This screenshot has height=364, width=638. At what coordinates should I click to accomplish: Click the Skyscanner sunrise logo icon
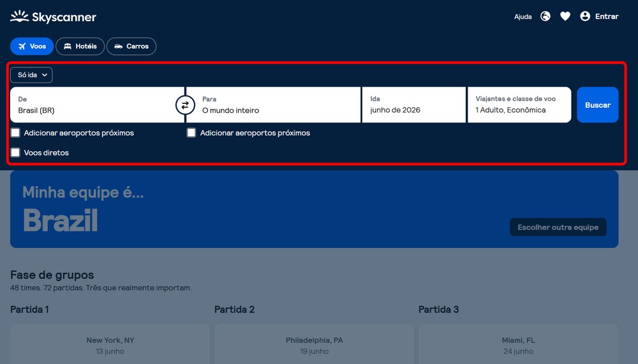point(19,17)
